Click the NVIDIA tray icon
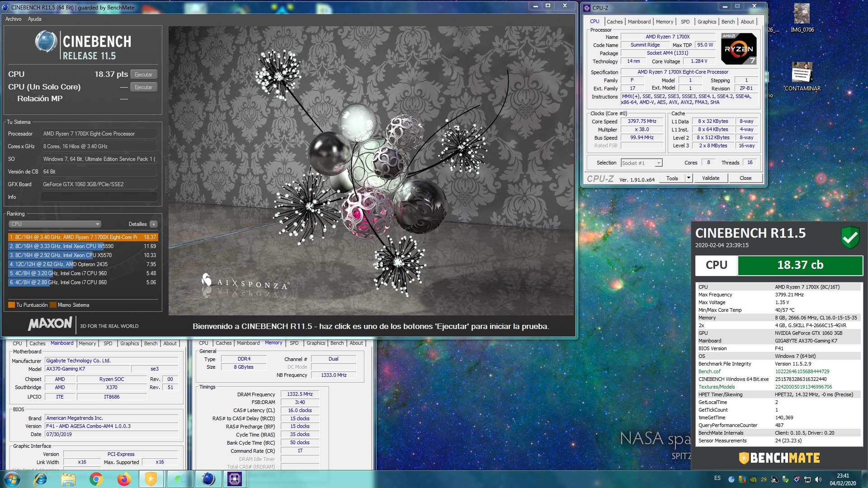 pos(753,479)
